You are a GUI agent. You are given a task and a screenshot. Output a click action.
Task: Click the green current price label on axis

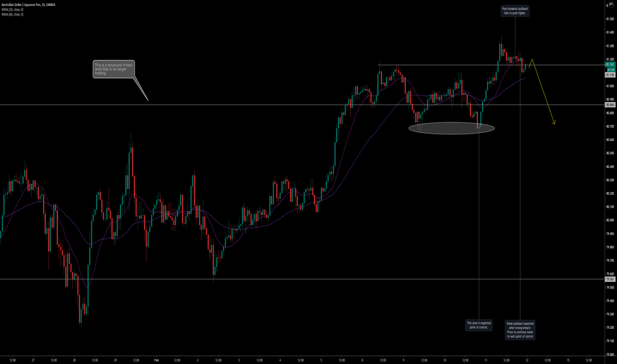(610, 65)
